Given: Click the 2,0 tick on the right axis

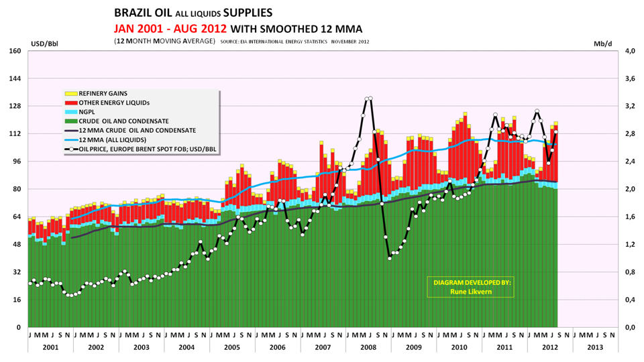Looking at the screenshot, I should pos(630,190).
